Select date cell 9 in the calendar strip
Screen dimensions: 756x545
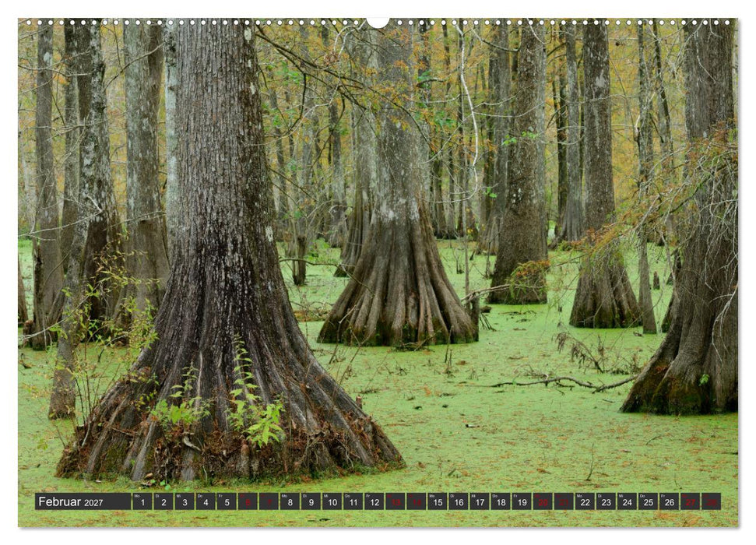[x=311, y=501]
